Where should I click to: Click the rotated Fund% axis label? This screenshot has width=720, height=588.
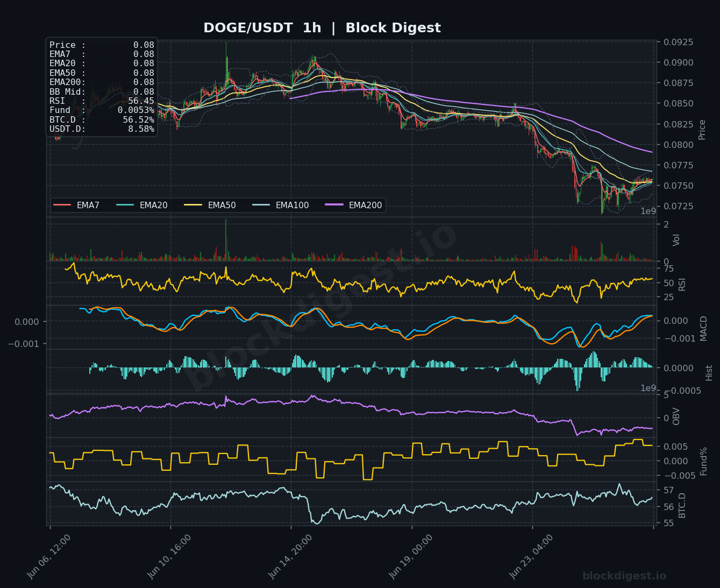click(703, 461)
